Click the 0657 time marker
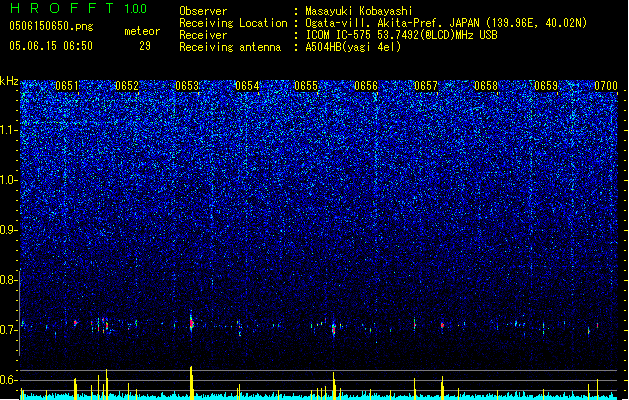The width and height of the screenshot is (629, 400). click(426, 86)
